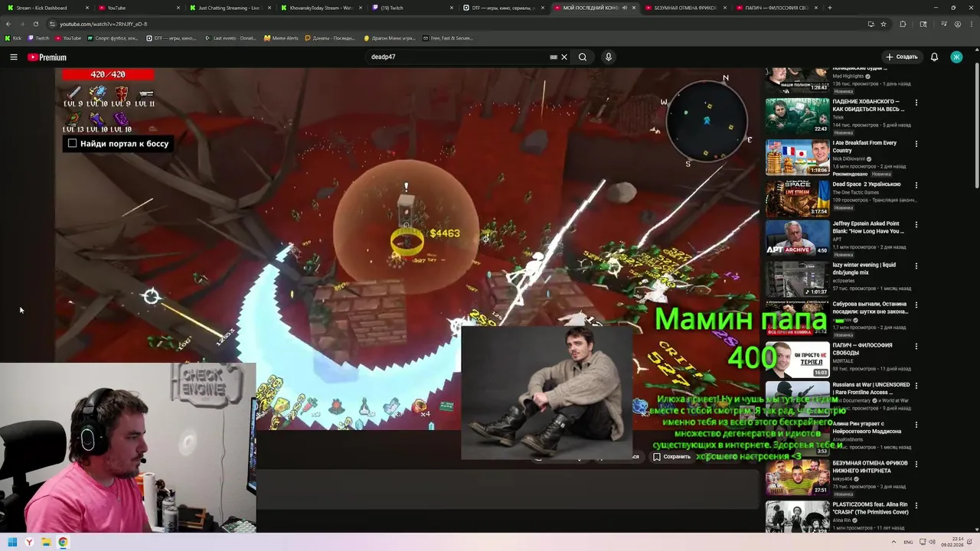
Task: Click the search field containing deadp47
Action: point(459,57)
